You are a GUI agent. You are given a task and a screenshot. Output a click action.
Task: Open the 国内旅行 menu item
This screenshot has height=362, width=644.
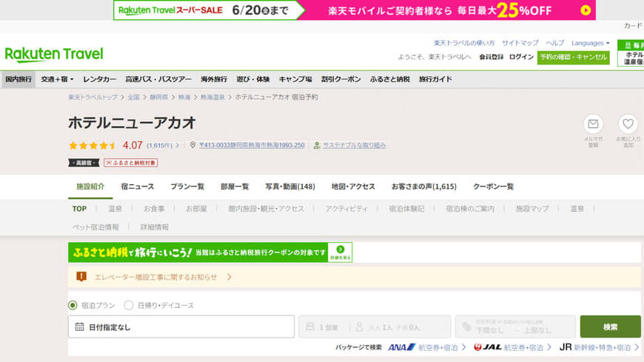point(19,79)
